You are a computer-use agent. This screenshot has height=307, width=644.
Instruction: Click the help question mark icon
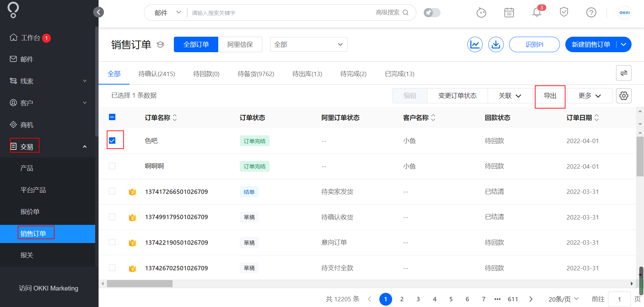[x=591, y=12]
